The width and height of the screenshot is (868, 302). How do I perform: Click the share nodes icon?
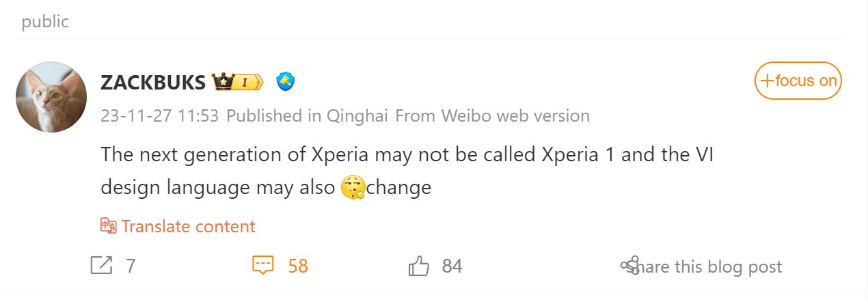629,266
